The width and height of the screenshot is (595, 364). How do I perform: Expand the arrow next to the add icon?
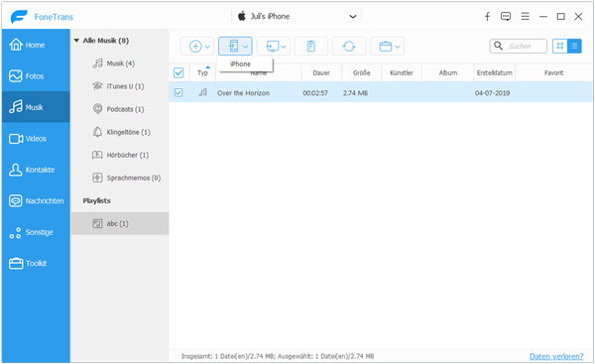207,47
